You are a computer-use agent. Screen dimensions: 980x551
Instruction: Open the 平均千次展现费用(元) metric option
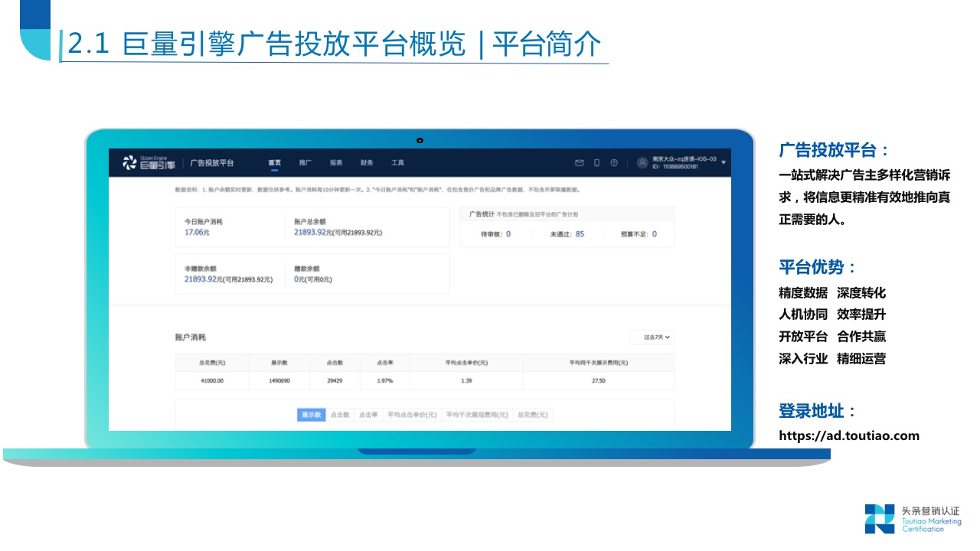tap(476, 415)
